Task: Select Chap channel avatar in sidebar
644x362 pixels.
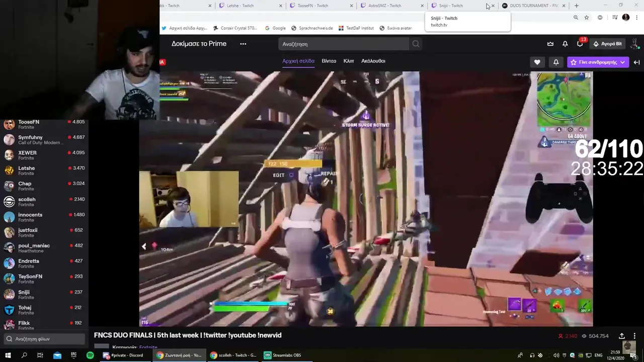Action: click(x=9, y=186)
